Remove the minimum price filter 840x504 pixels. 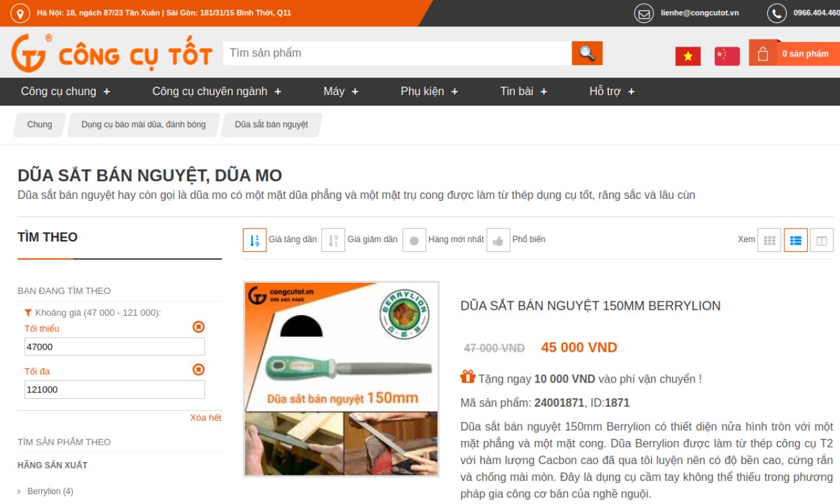[198, 327]
